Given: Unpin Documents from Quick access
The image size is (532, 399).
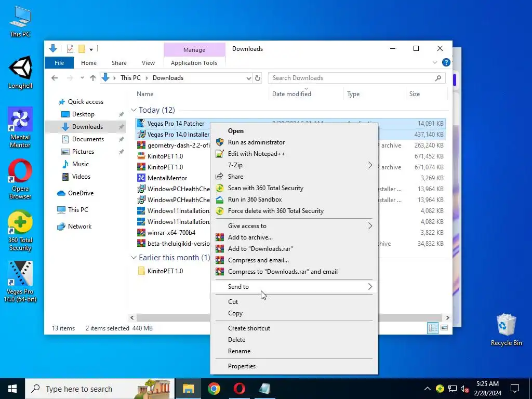Looking at the screenshot, I should (121, 139).
